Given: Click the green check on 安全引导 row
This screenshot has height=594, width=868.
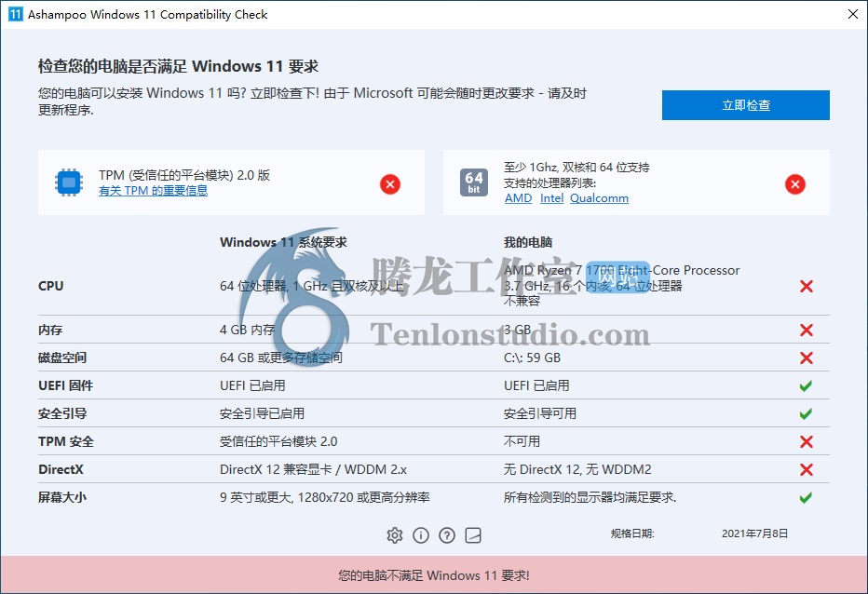Looking at the screenshot, I should pyautogui.click(x=806, y=413).
